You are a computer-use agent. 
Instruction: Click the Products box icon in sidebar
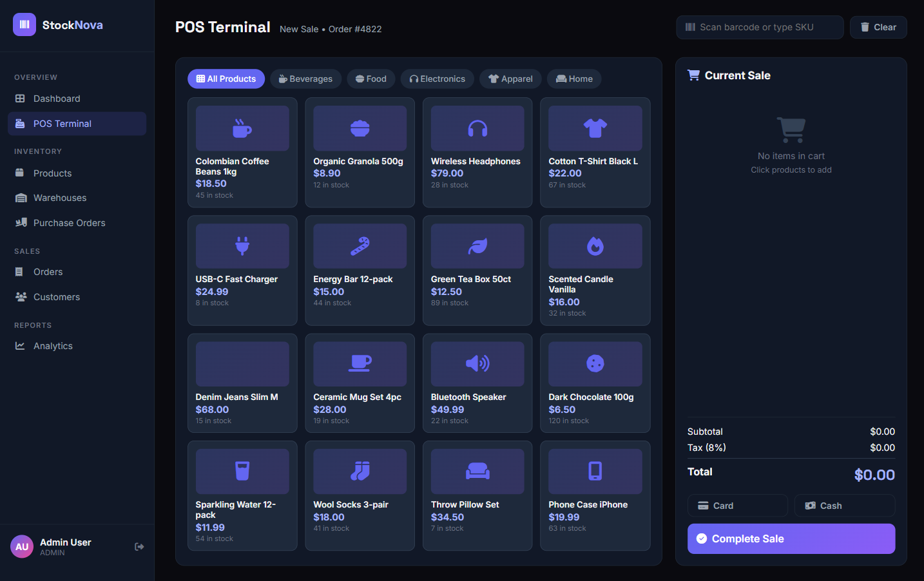pos(20,173)
